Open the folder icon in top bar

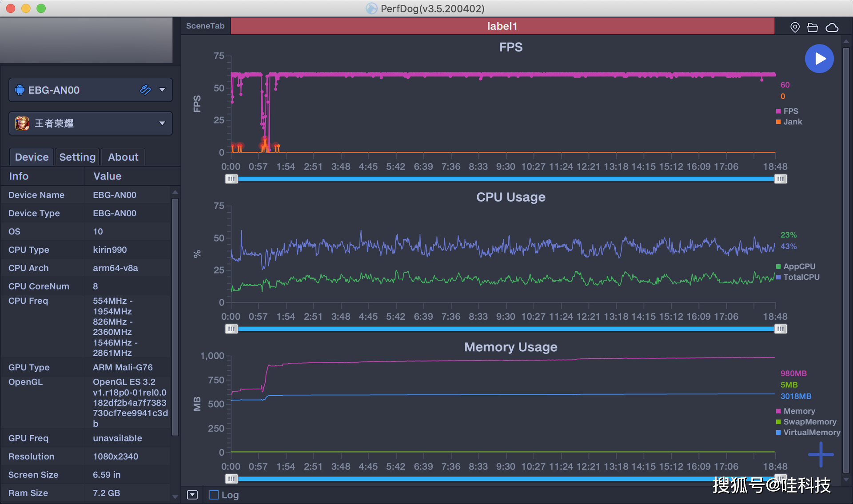[x=813, y=28]
